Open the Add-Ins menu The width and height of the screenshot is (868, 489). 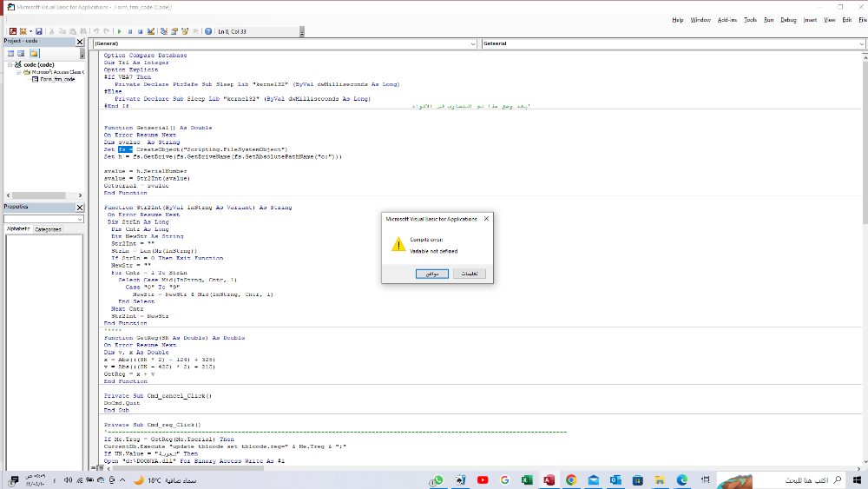[x=727, y=20]
